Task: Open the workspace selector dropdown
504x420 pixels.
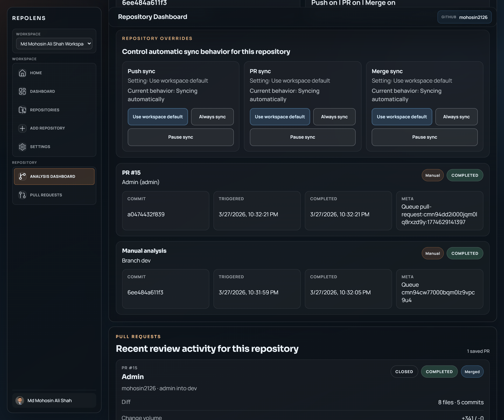Action: click(54, 44)
